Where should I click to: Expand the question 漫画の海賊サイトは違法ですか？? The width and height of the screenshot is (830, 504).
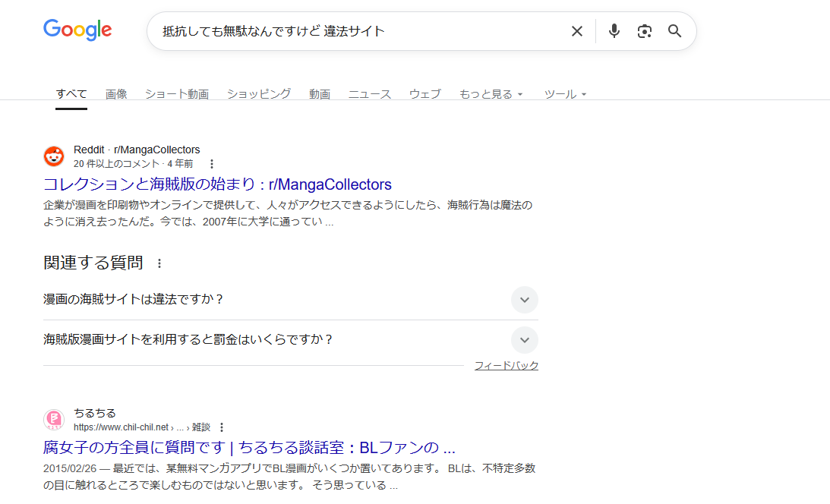pos(524,299)
